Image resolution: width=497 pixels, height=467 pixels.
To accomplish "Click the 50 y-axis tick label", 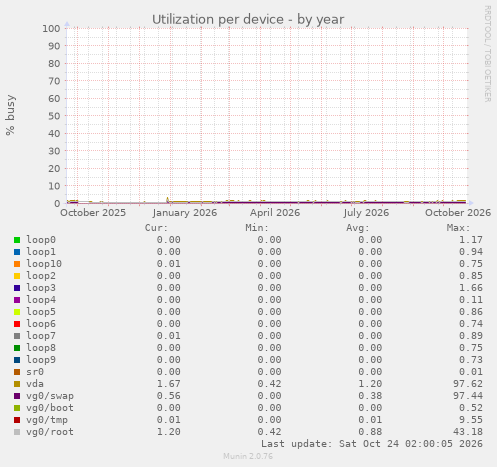I will 54,116.
